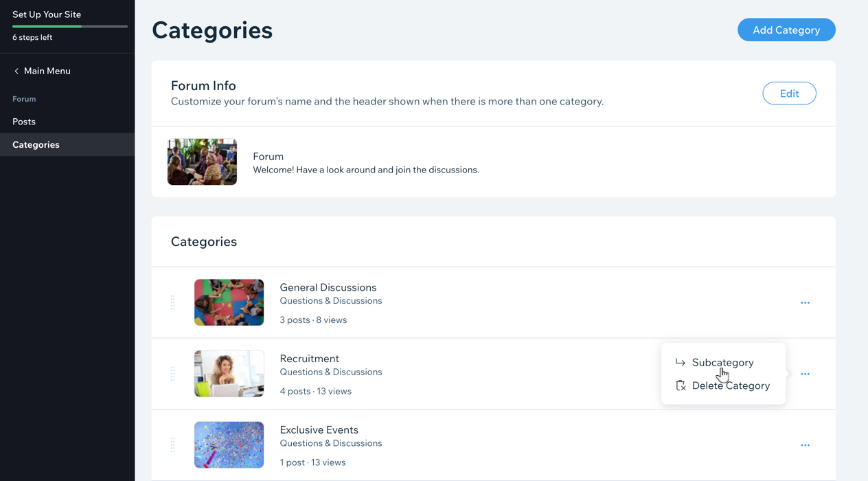Select Subcategory from the popup menu

coord(723,362)
